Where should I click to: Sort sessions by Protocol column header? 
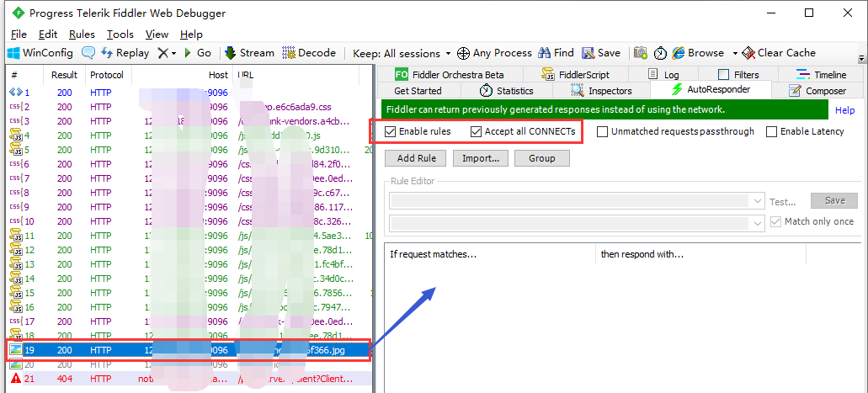107,75
